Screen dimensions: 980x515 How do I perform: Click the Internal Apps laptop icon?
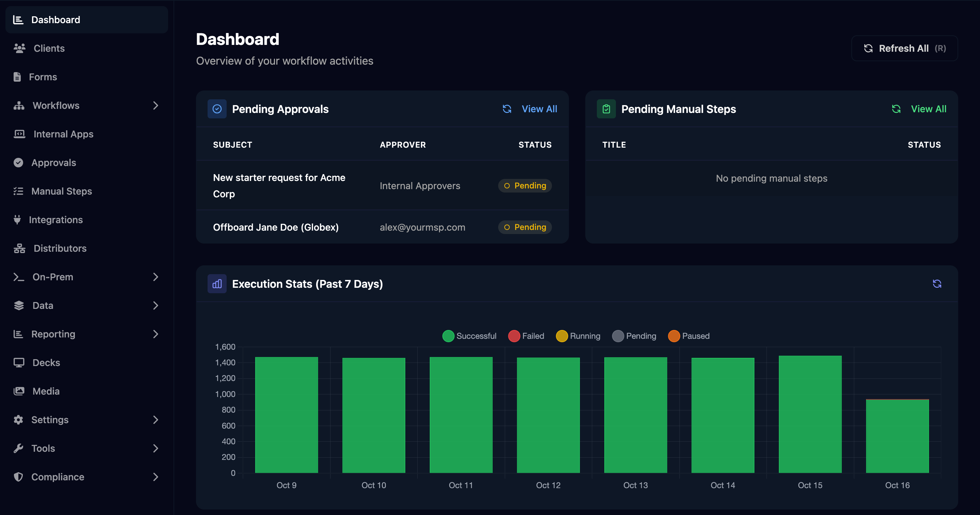[x=19, y=134]
